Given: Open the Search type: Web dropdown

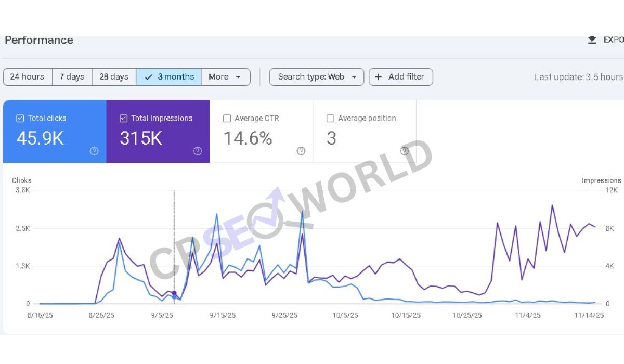Looking at the screenshot, I should (316, 77).
